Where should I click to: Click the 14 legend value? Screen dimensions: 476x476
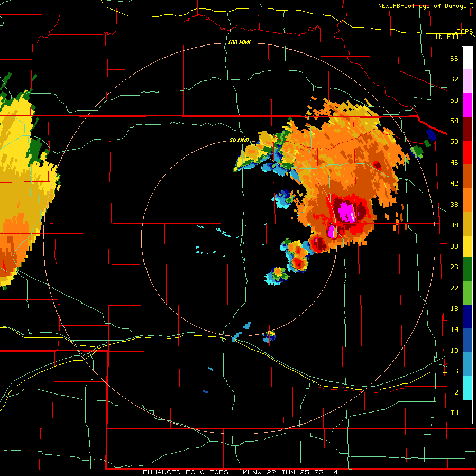pyautogui.click(x=454, y=329)
